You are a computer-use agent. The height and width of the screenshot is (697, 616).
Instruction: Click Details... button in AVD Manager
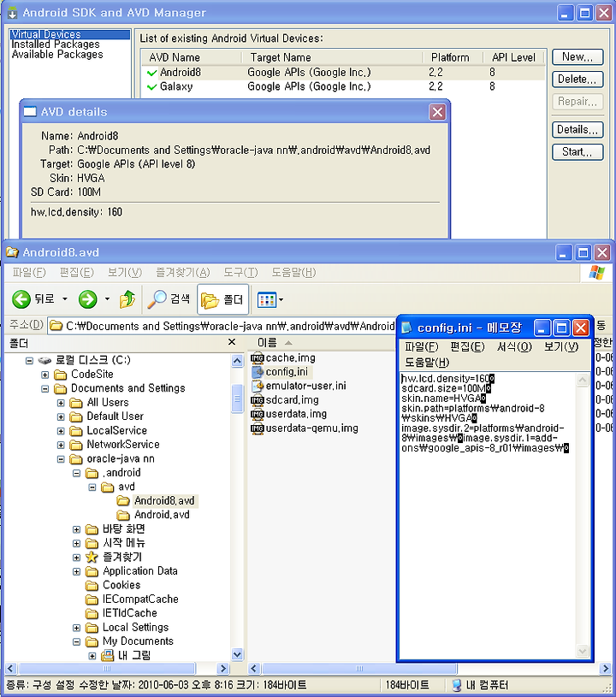(577, 129)
